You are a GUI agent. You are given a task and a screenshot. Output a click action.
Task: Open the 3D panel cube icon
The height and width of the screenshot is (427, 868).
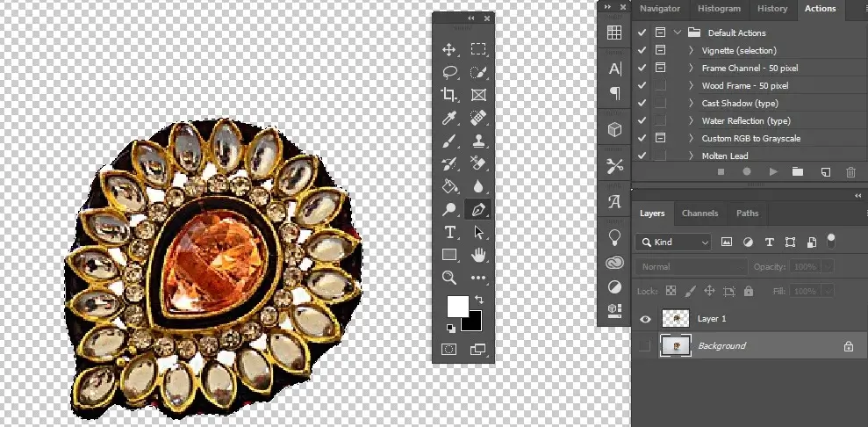614,130
